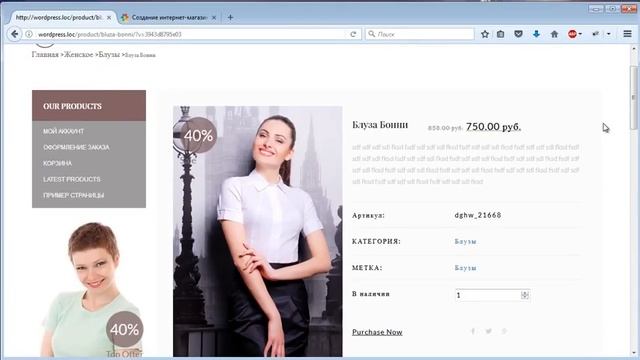Image resolution: width=640 pixels, height=360 pixels.
Task: Click the Блуза Бонни breadcrumb text
Action: coord(140,55)
